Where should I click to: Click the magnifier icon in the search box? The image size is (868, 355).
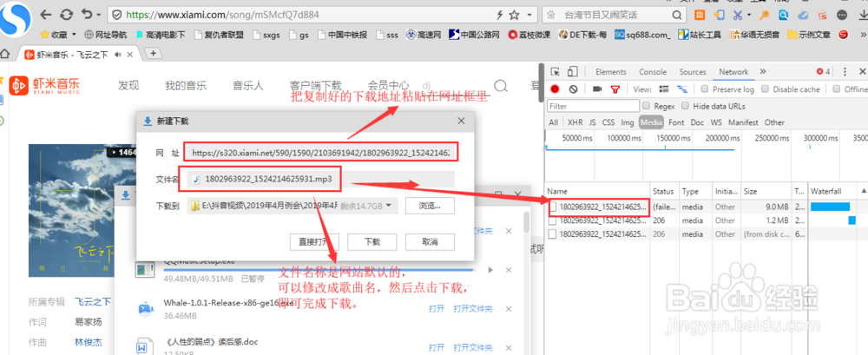pyautogui.click(x=677, y=15)
